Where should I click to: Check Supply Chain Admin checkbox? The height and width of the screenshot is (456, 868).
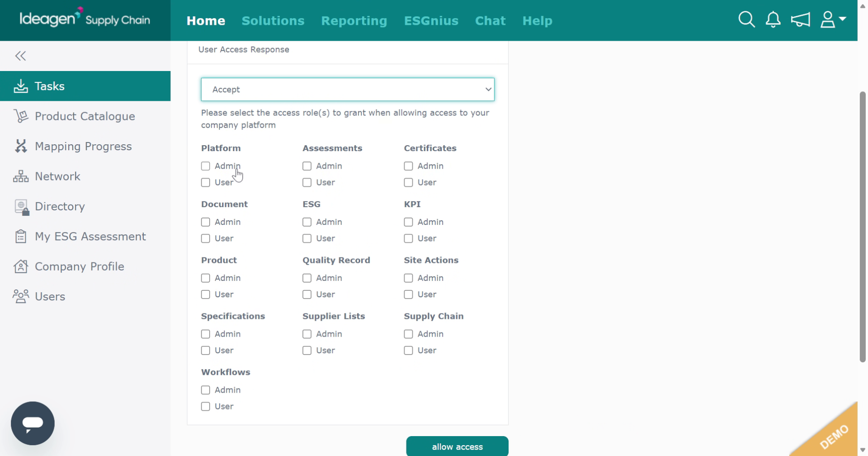click(x=408, y=334)
